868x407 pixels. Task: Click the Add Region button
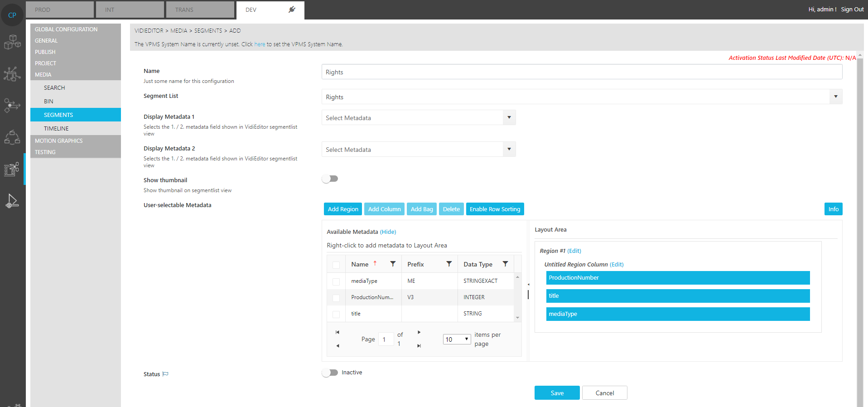(x=342, y=209)
